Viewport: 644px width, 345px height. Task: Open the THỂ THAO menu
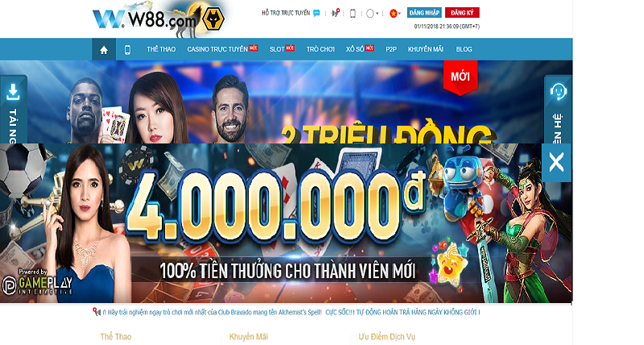click(161, 49)
